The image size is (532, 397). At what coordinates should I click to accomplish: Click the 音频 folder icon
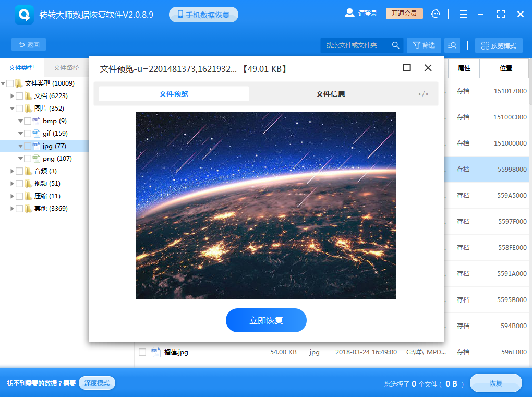point(28,171)
